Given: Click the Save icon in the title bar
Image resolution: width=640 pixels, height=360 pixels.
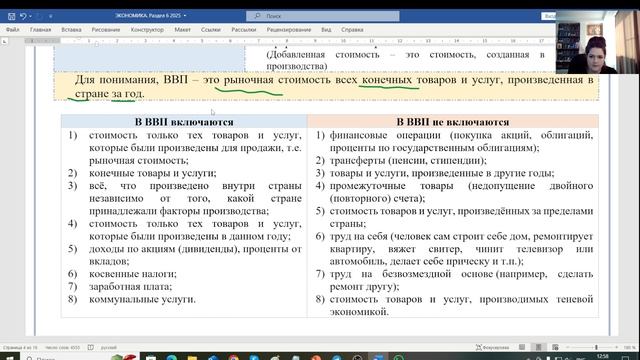Looking at the screenshot, I should coord(11,16).
